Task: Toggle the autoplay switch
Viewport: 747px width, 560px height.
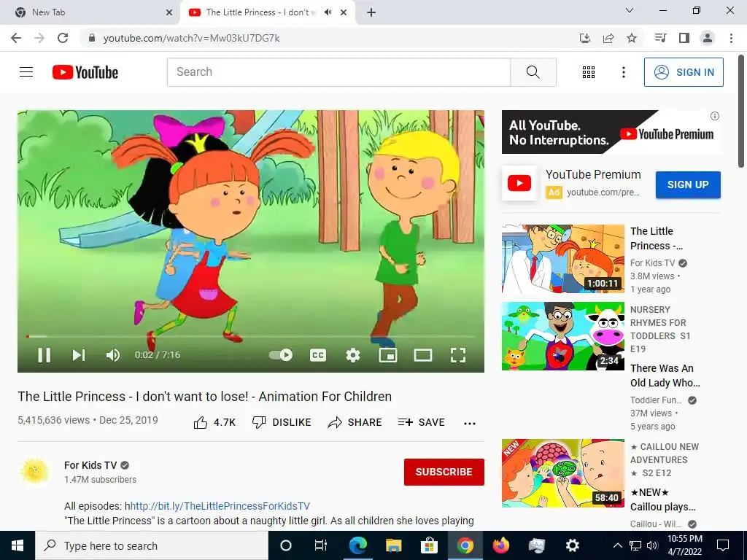Action: click(x=281, y=355)
